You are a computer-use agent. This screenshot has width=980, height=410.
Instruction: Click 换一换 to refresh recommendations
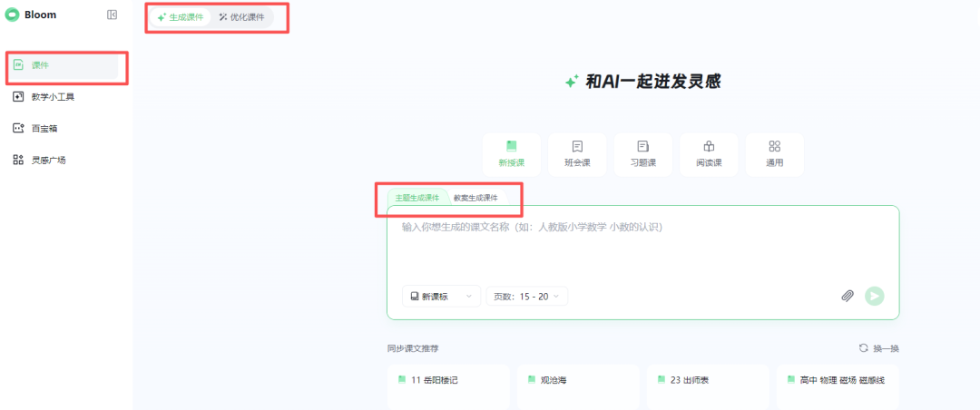tap(878, 348)
